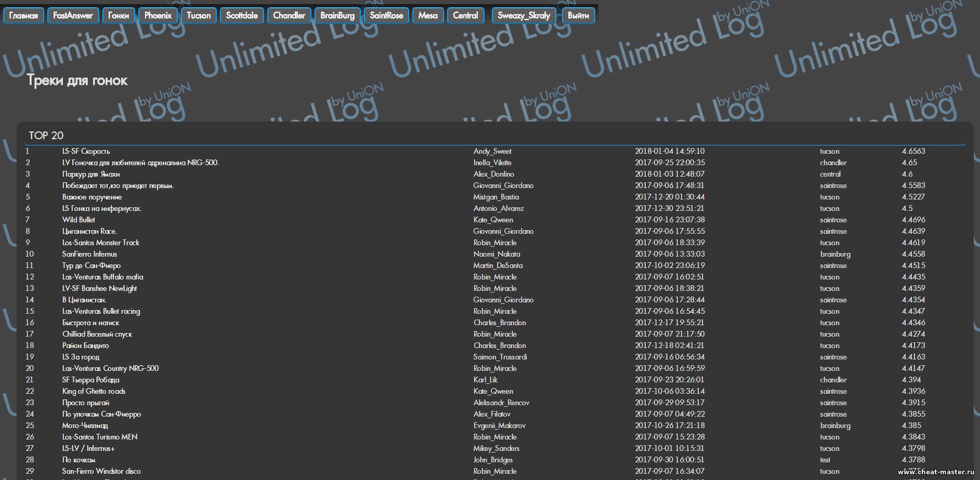Open the Central server page
980x480 pixels.
coord(465,16)
